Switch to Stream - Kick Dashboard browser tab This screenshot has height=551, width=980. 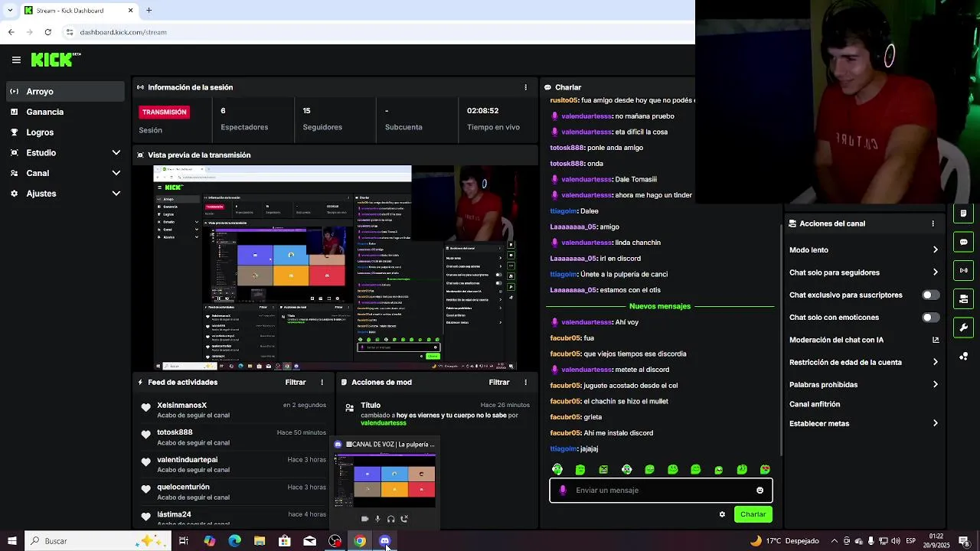coord(79,11)
